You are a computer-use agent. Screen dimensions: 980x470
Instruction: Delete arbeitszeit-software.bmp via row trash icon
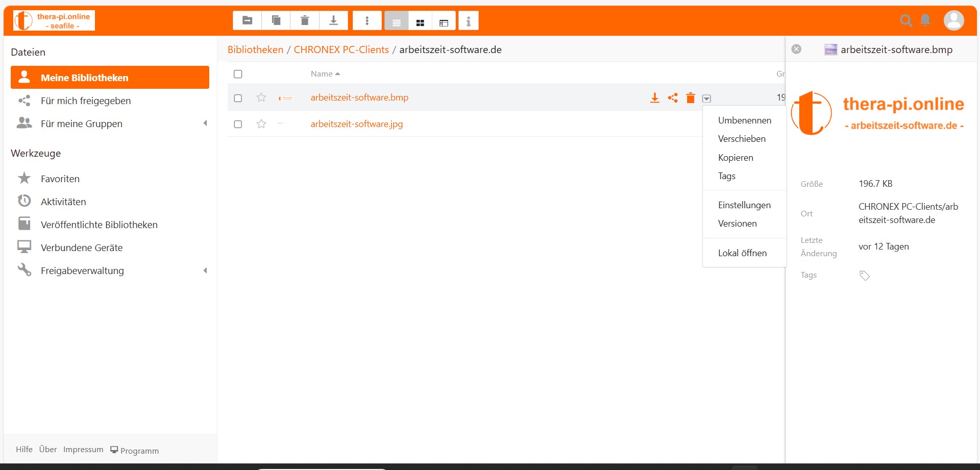point(691,97)
